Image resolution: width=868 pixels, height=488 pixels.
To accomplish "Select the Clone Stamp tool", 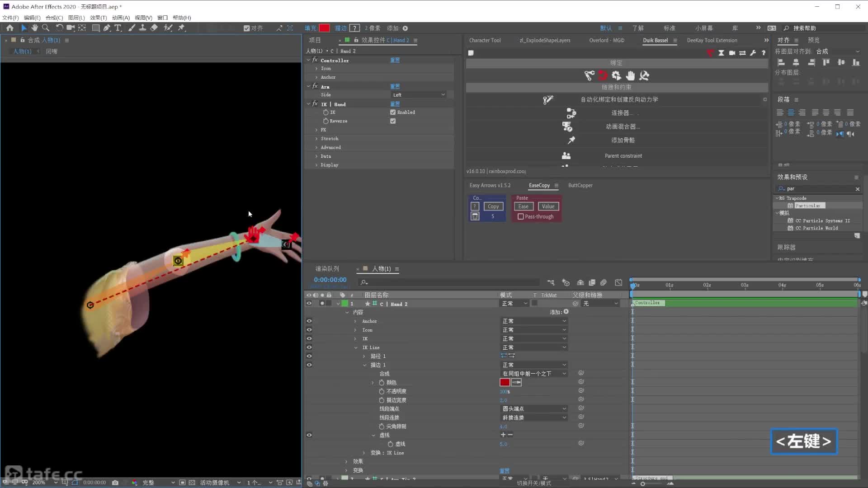I will (142, 28).
